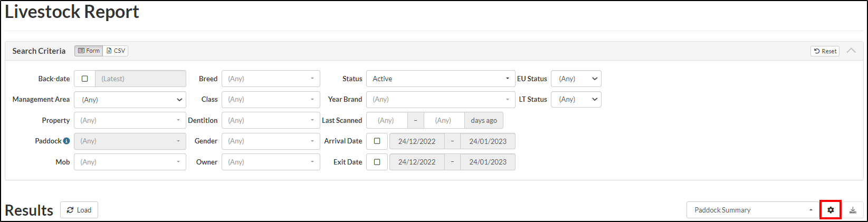Open the EU Status dropdown
Image resolution: width=868 pixels, height=222 pixels.
coord(576,79)
